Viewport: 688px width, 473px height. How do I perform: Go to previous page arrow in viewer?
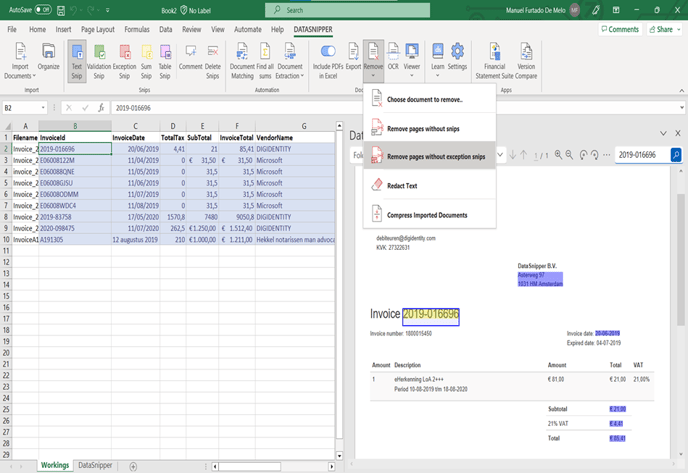point(523,154)
